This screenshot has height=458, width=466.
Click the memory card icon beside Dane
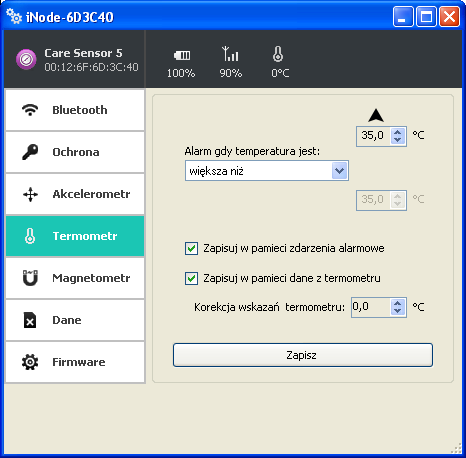(30, 320)
